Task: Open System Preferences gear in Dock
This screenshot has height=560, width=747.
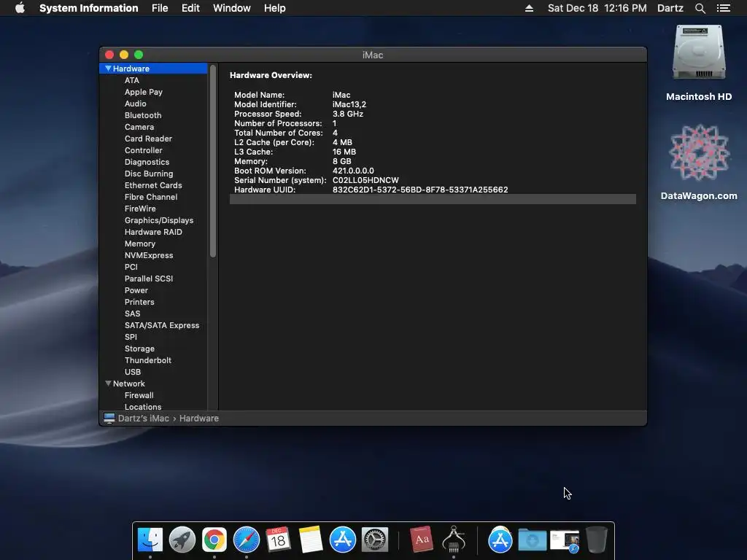Action: pos(375,540)
